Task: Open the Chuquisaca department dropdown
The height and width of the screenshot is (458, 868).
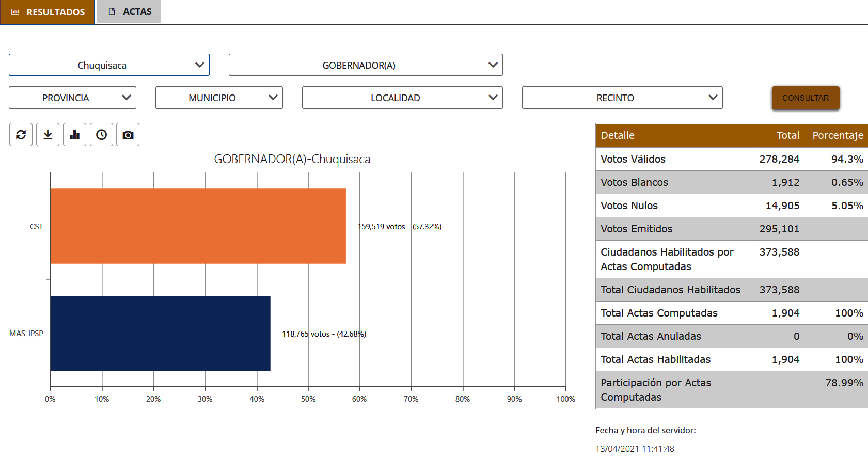Action: coord(109,65)
